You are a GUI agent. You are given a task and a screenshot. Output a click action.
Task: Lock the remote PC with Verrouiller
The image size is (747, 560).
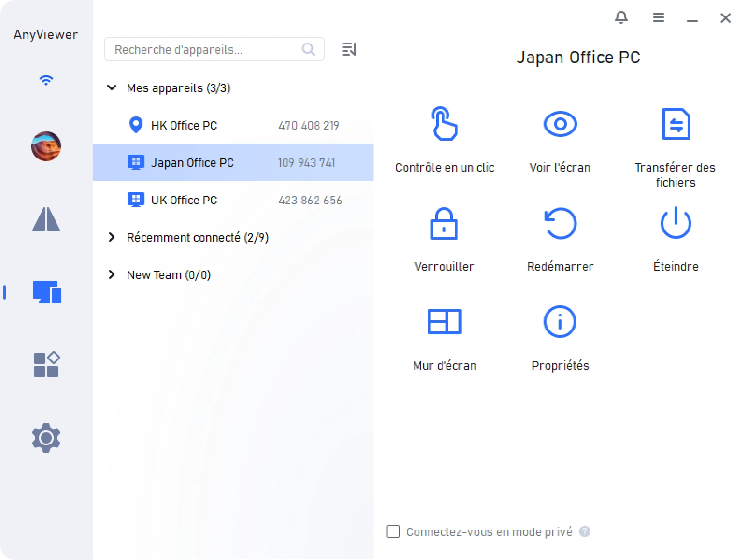coord(444,223)
